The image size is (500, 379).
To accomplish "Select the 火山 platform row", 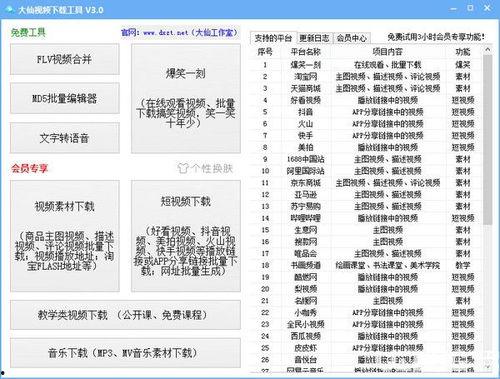I will pos(365,124).
